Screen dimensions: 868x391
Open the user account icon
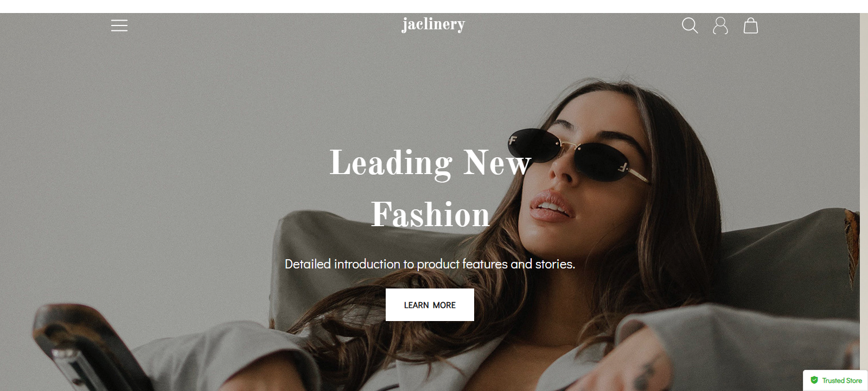(x=720, y=25)
